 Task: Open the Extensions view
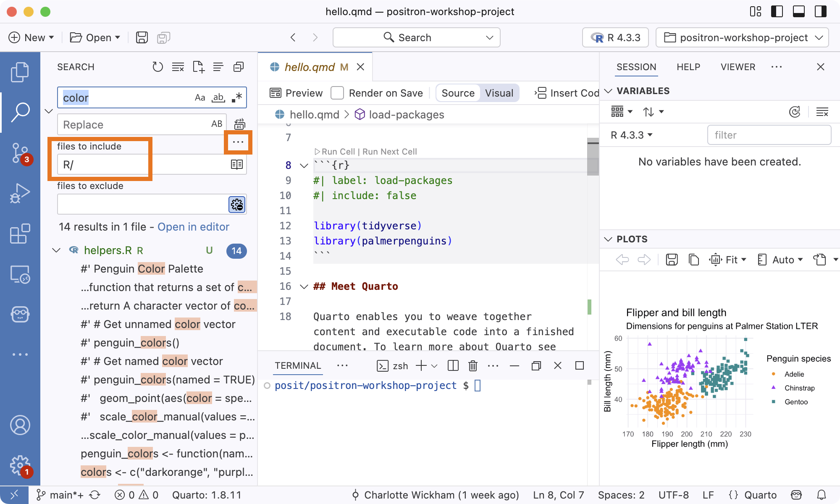click(x=20, y=234)
